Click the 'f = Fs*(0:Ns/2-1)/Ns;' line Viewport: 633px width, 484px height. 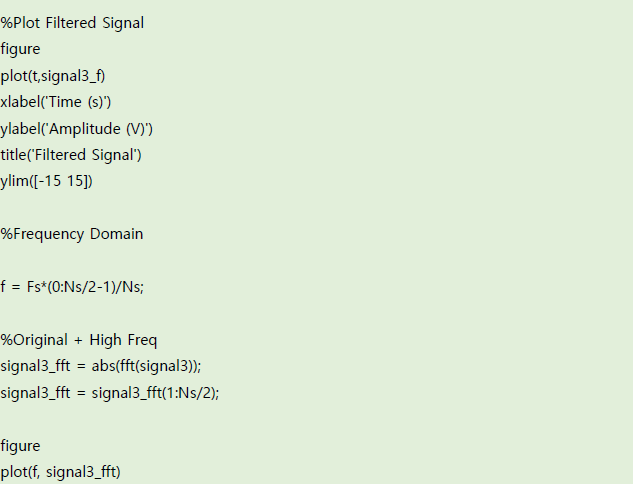tap(72, 287)
